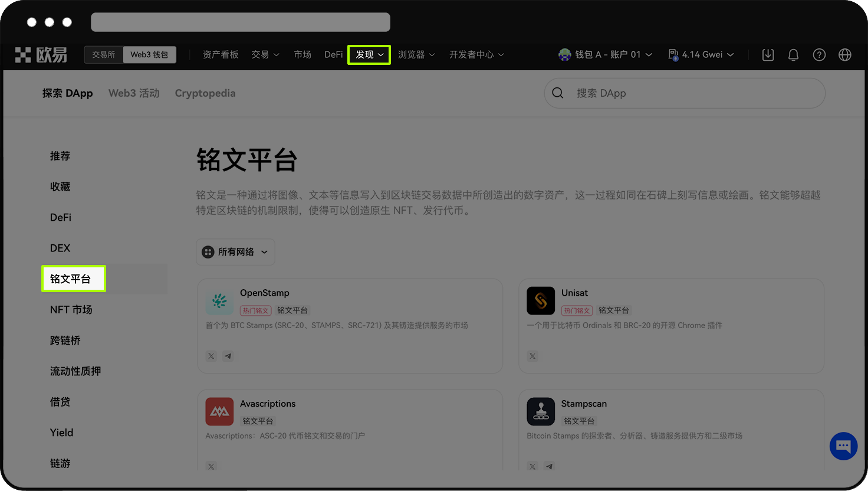This screenshot has height=491, width=868.
Task: Expand the 交易 dropdown menu
Action: 265,55
